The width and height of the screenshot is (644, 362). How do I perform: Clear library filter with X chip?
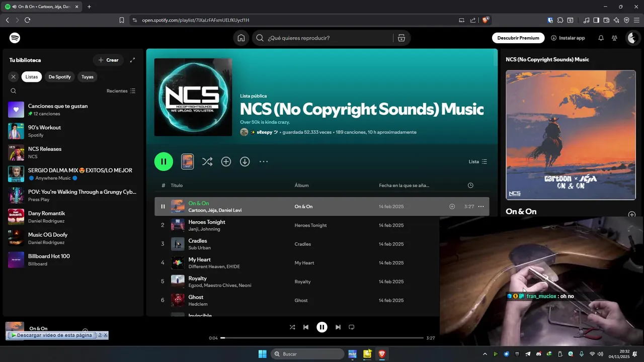[x=14, y=77]
